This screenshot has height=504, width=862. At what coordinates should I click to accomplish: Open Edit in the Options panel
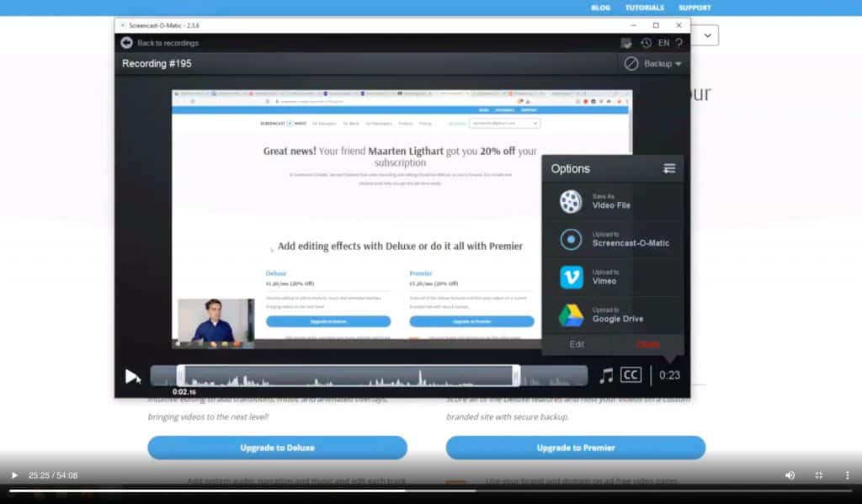[577, 344]
